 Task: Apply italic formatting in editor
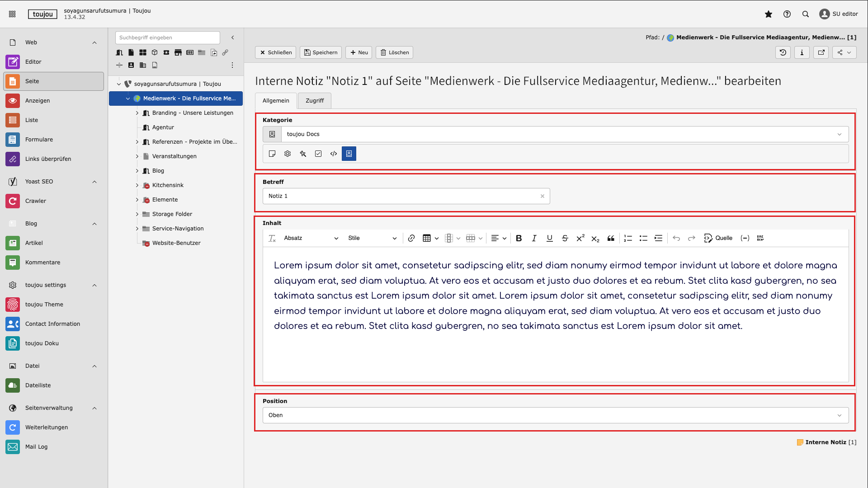click(534, 238)
